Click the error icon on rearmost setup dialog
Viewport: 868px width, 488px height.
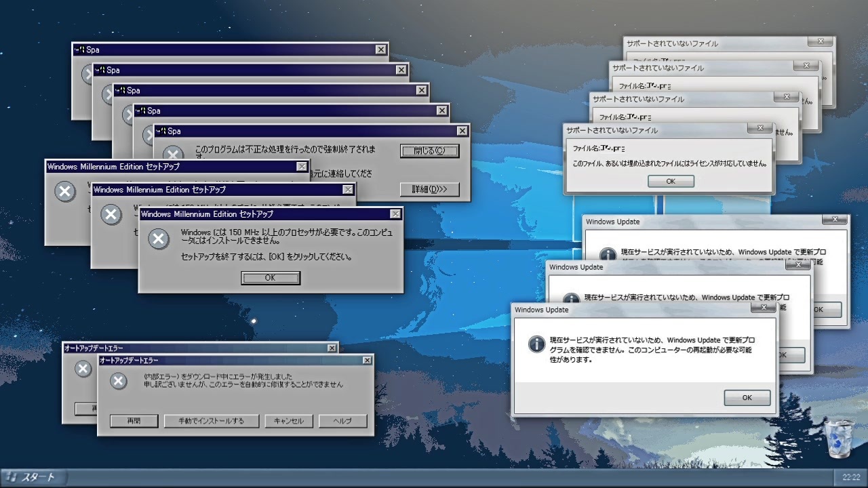click(x=65, y=192)
